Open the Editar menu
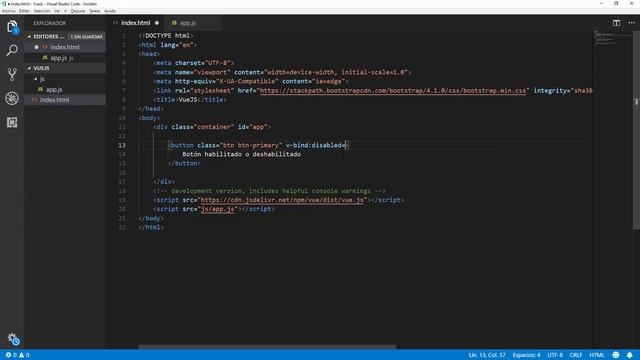The width and height of the screenshot is (640, 360). 24,11
